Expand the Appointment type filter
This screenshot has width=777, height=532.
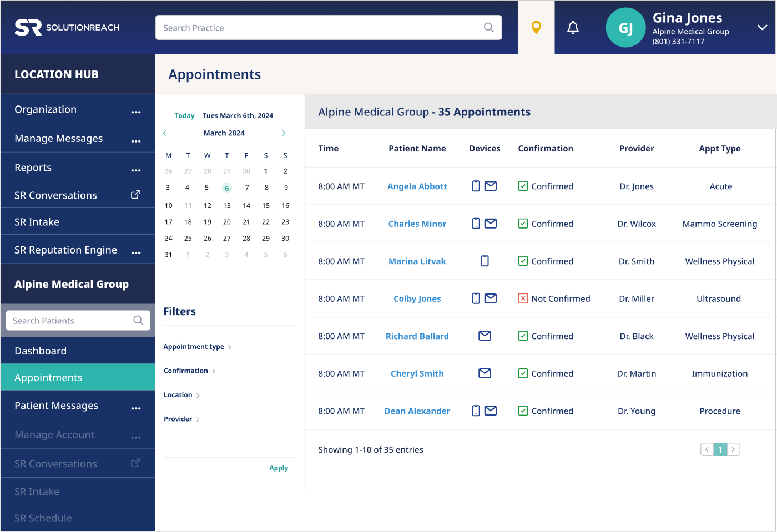(x=197, y=347)
